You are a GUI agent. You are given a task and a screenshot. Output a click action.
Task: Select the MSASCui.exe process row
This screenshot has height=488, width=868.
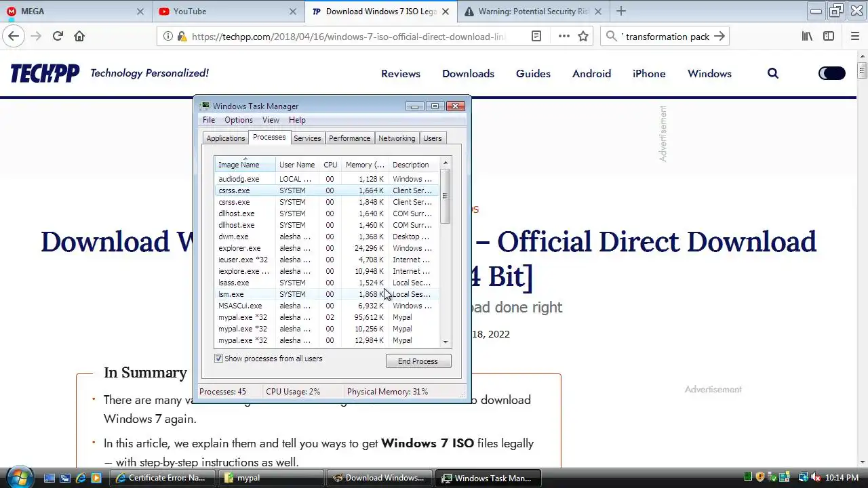pyautogui.click(x=327, y=306)
